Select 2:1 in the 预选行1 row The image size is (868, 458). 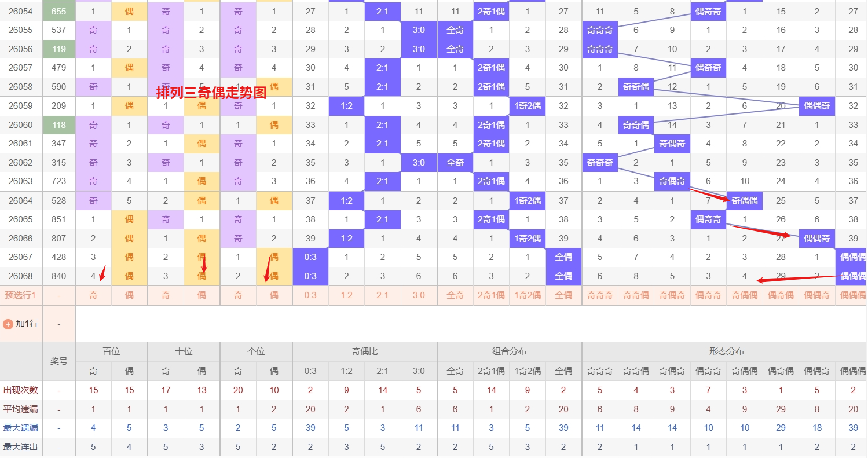tap(382, 295)
